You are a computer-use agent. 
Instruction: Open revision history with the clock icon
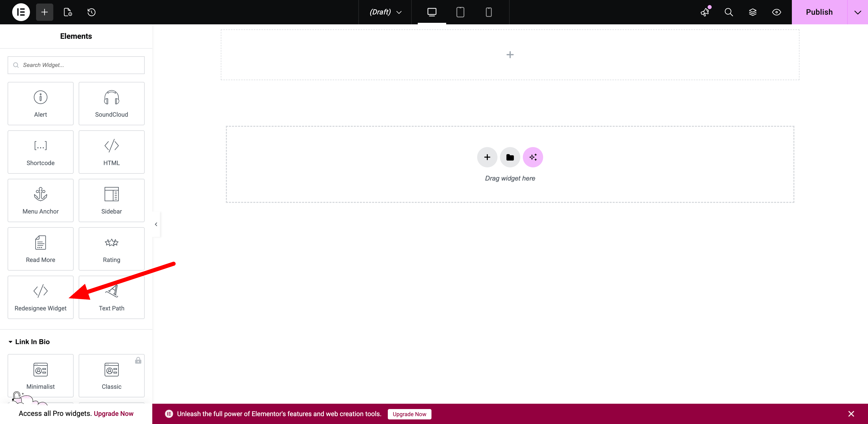(x=91, y=12)
